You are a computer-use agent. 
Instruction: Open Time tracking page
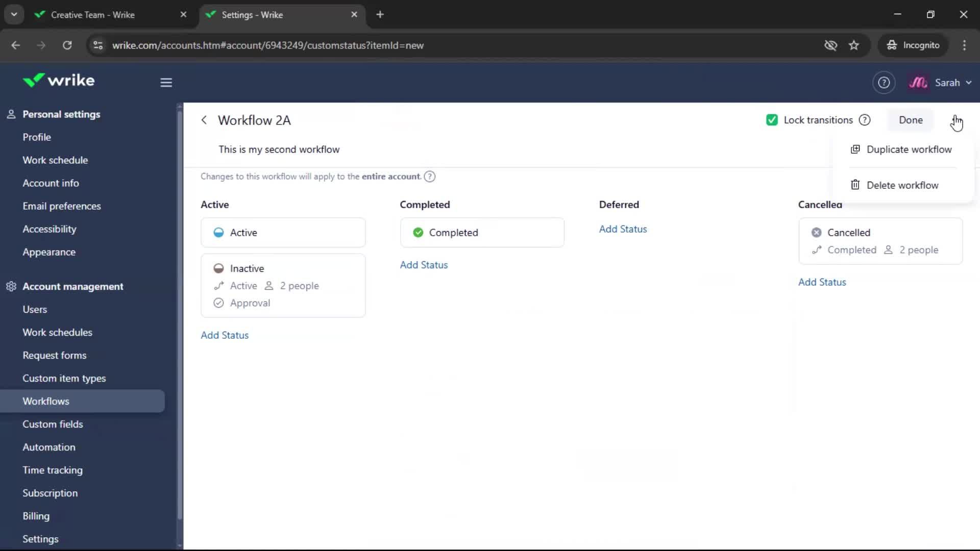click(53, 470)
